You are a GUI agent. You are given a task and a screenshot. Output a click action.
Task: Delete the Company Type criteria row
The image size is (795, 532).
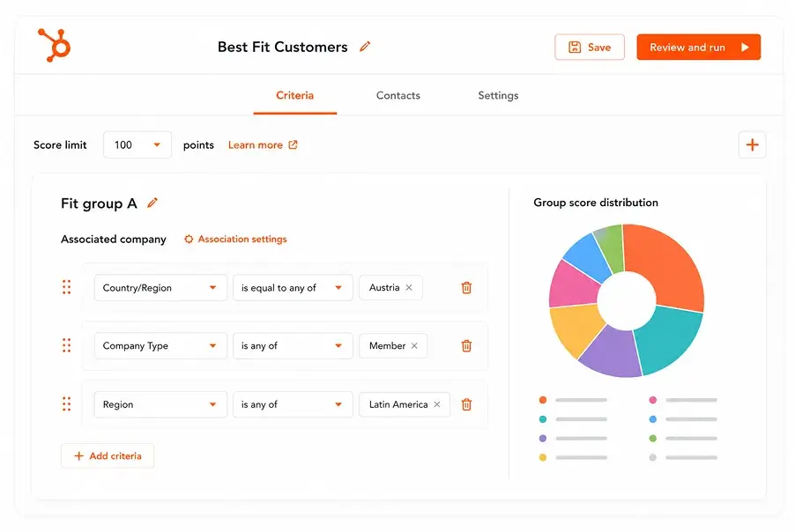coord(466,345)
